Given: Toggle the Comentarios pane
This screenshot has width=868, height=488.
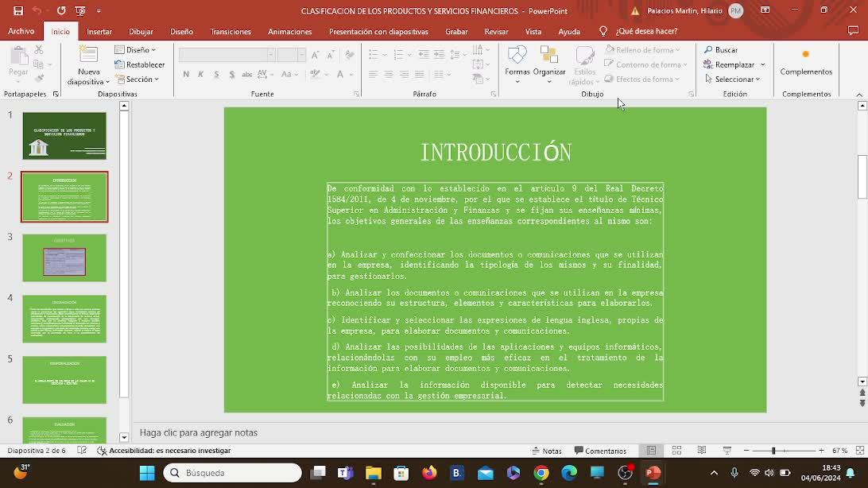Looking at the screenshot, I should click(600, 451).
